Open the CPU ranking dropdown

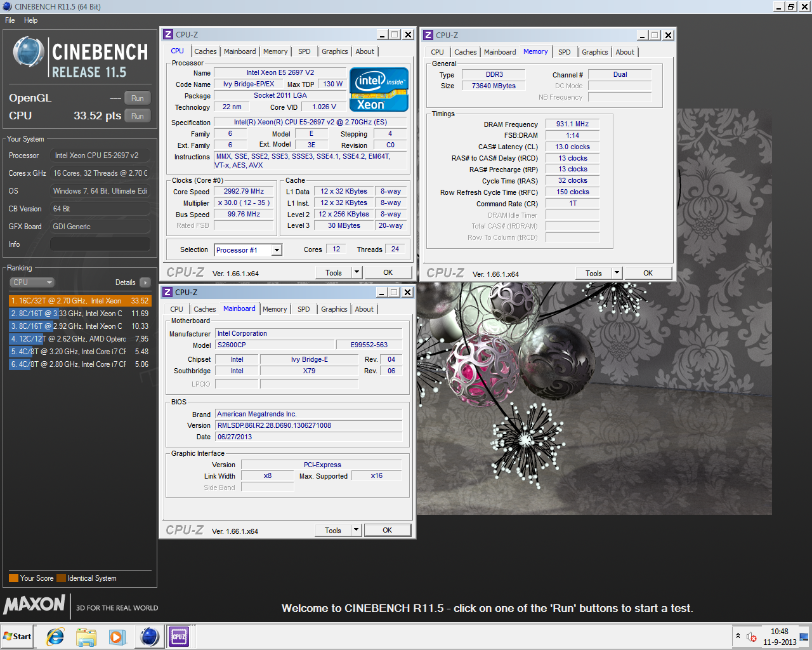coord(32,282)
